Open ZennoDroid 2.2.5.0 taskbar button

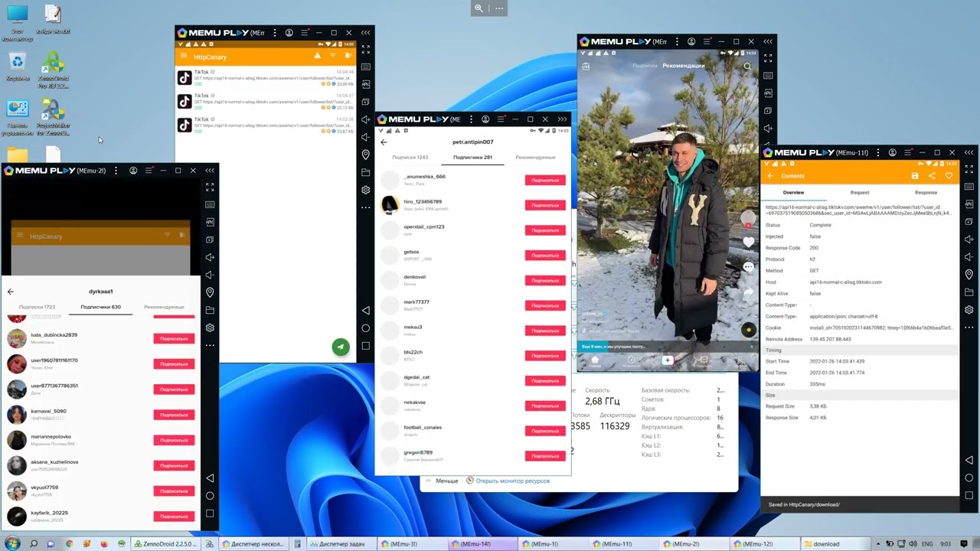point(164,544)
